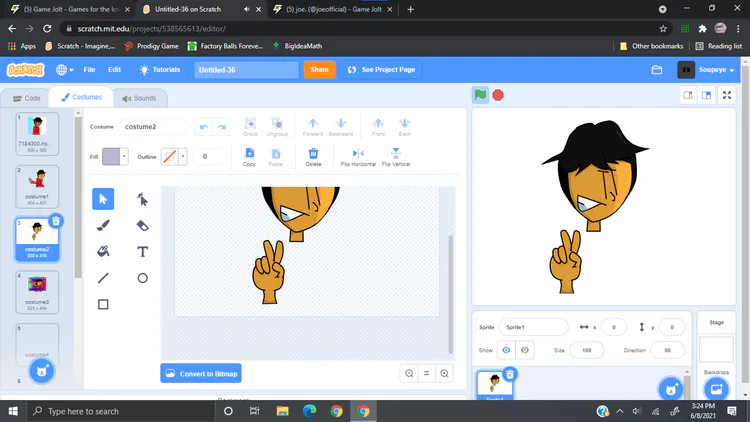
Task: Move selection Backward one layer
Action: point(341,127)
